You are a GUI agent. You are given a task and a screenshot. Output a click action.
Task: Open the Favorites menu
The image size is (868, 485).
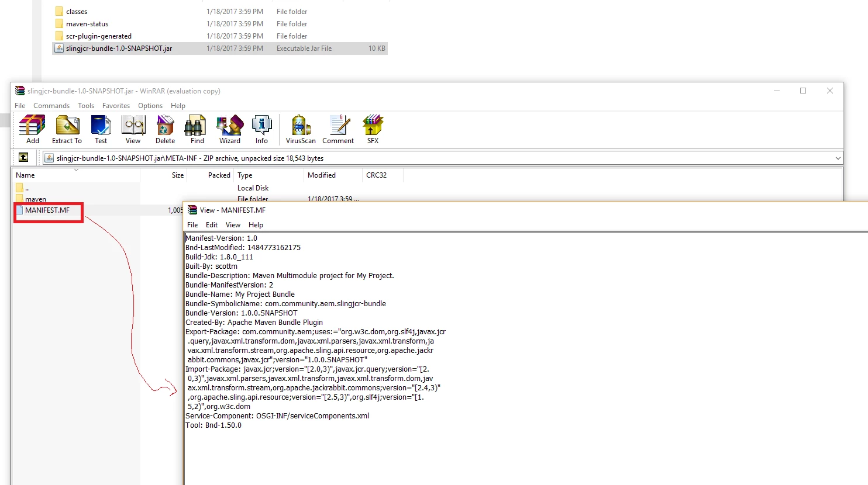click(116, 106)
